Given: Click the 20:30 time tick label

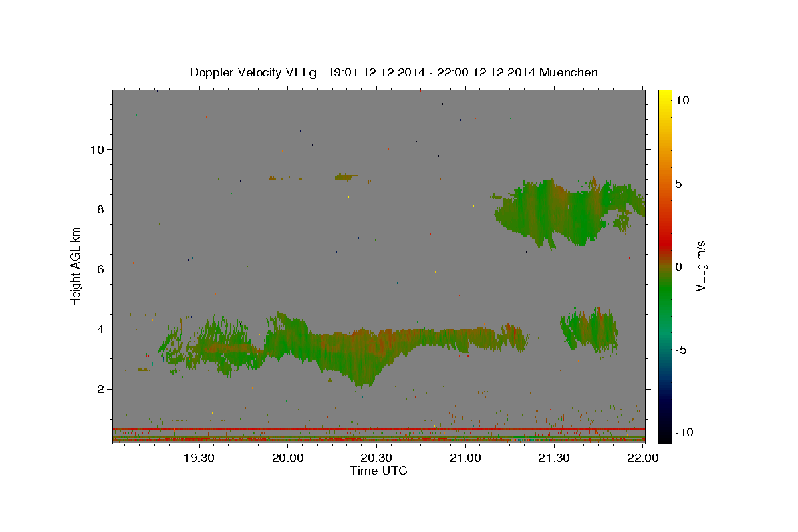Looking at the screenshot, I should pos(376,458).
